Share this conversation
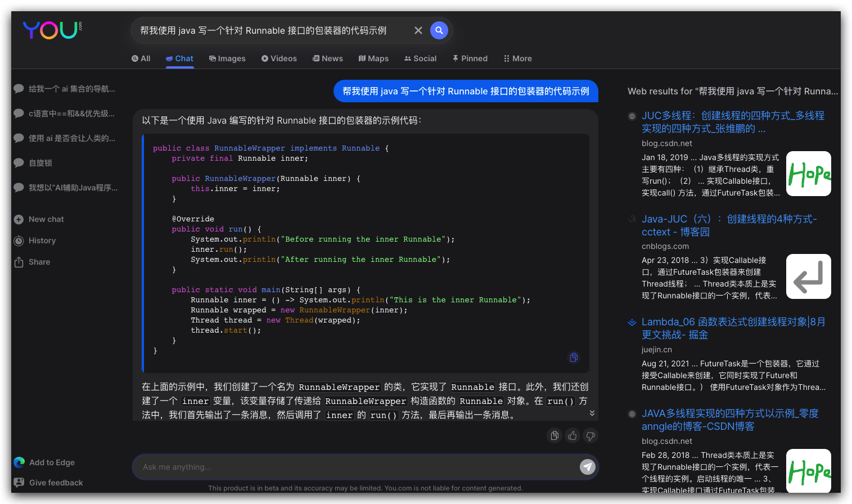852x504 pixels. tap(32, 262)
